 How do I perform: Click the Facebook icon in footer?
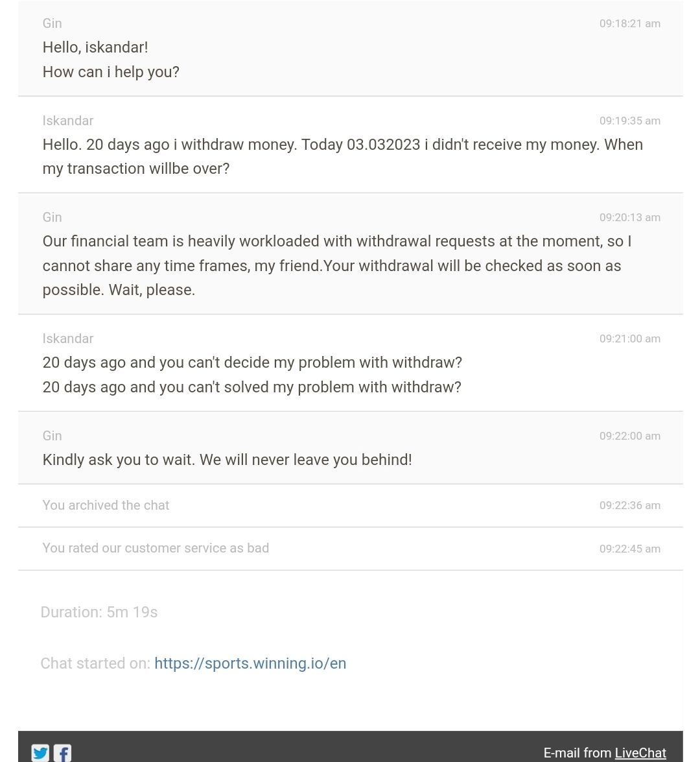[x=62, y=752]
